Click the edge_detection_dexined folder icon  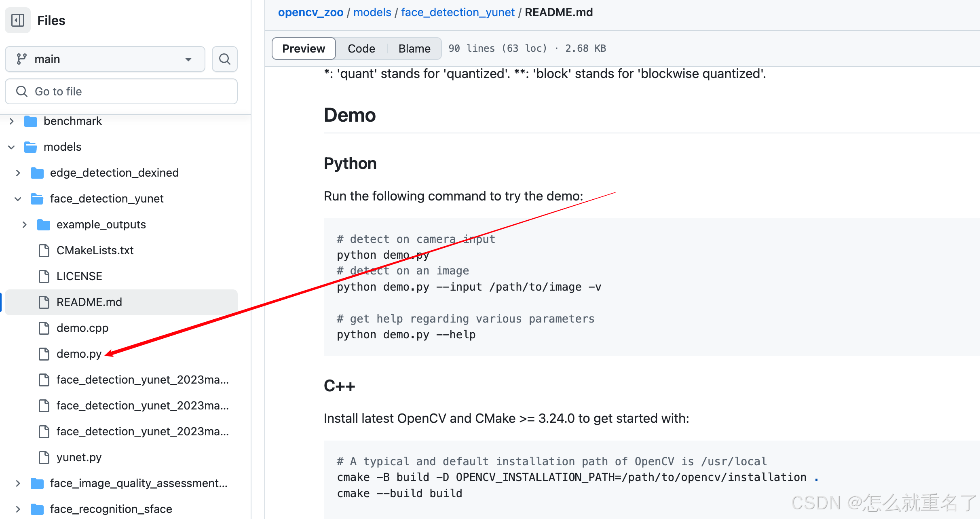pos(37,173)
